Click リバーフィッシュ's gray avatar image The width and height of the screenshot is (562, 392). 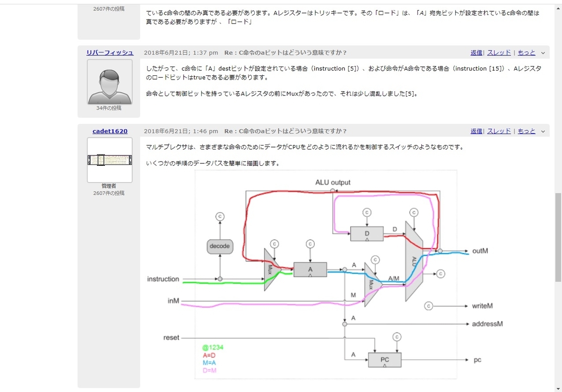[x=110, y=81]
